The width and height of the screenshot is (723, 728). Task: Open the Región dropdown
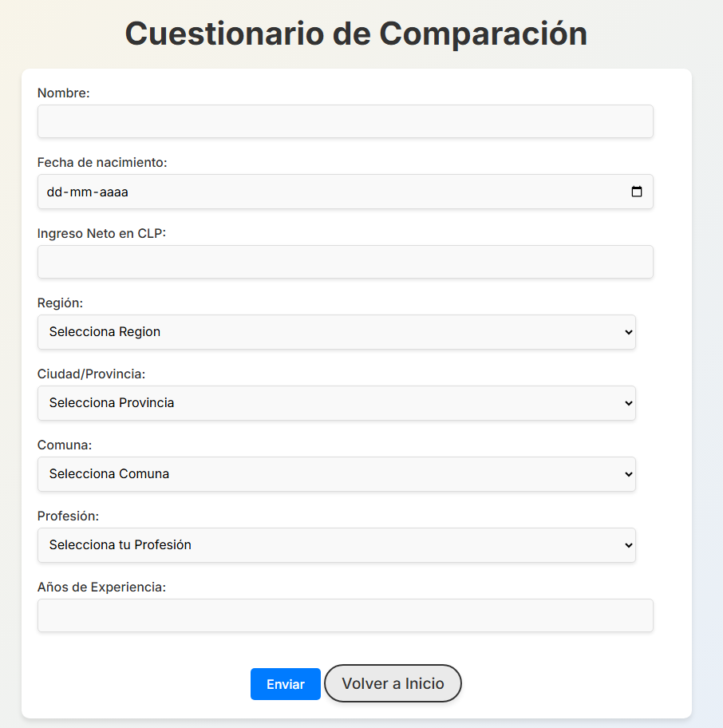click(x=335, y=332)
